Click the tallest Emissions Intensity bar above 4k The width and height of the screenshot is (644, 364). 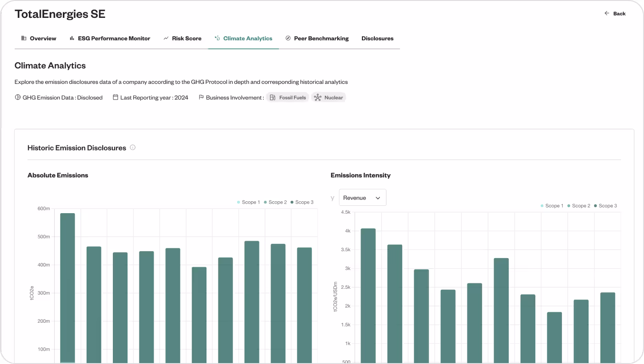(x=368, y=296)
